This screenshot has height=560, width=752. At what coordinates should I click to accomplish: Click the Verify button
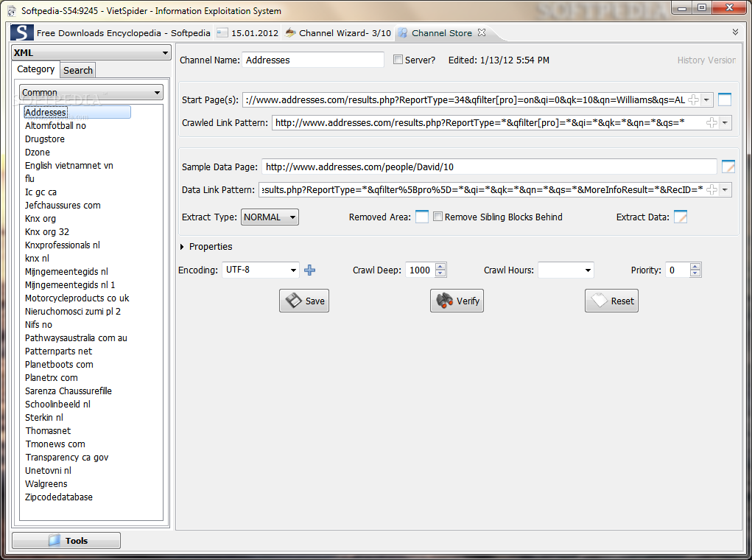point(457,301)
